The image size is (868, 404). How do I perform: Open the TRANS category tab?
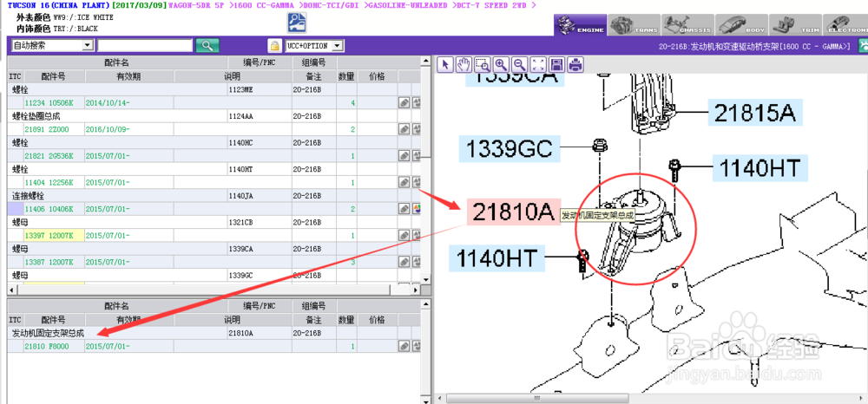tap(634, 25)
